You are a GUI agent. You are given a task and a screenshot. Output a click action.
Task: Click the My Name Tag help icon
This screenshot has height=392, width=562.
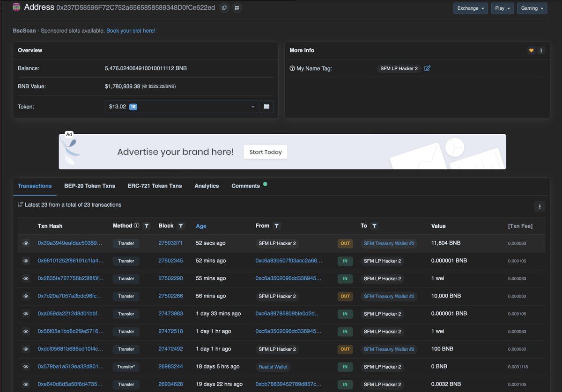coord(292,68)
